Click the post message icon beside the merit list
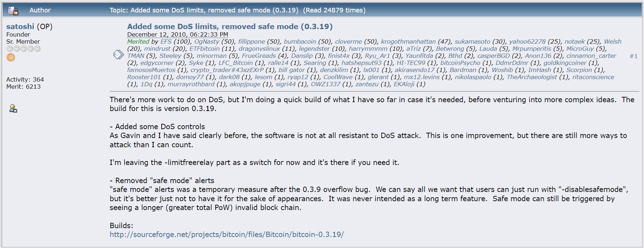 coord(118,55)
